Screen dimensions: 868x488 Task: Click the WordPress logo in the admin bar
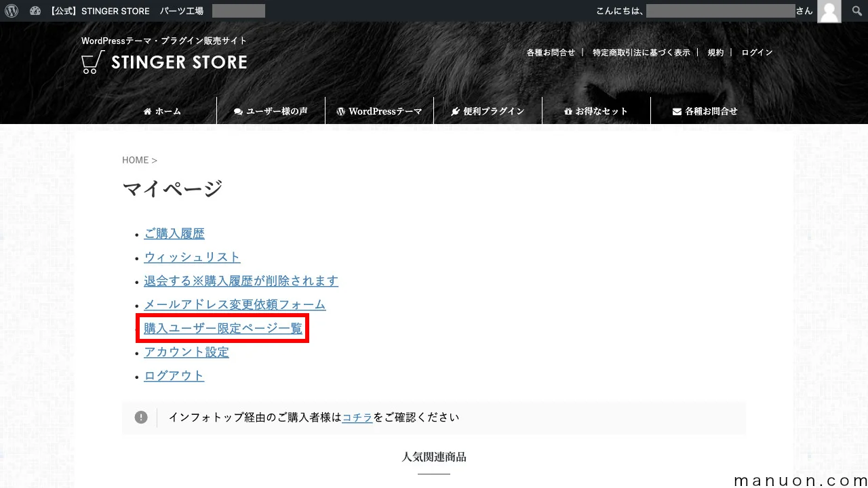pyautogui.click(x=11, y=10)
